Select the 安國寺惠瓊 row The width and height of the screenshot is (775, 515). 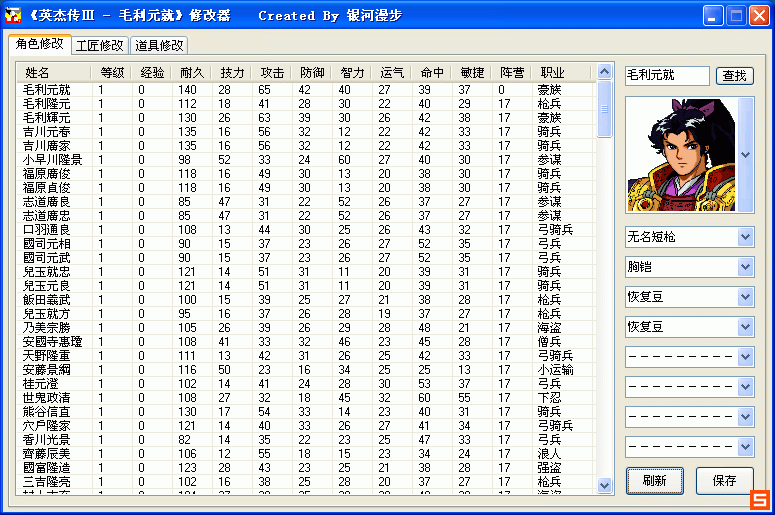pos(306,342)
